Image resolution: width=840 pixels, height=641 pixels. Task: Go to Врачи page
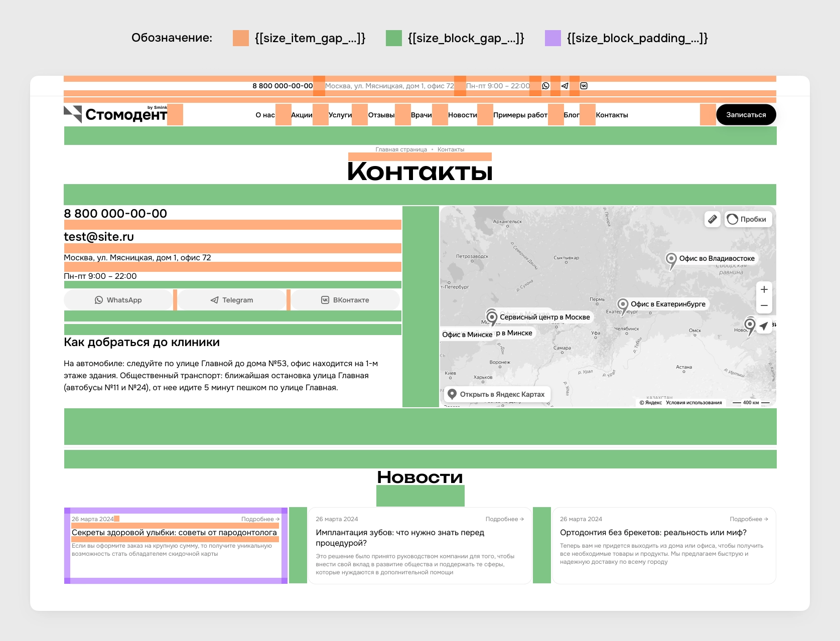[x=422, y=115]
